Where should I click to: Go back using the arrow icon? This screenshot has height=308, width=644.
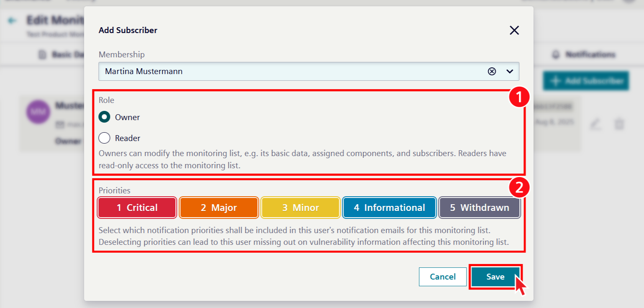tap(13, 21)
